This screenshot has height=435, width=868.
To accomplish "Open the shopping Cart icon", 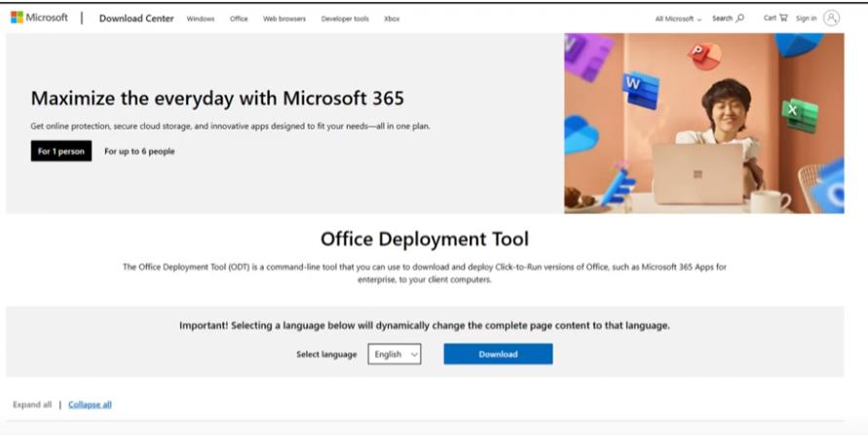I will tap(783, 18).
